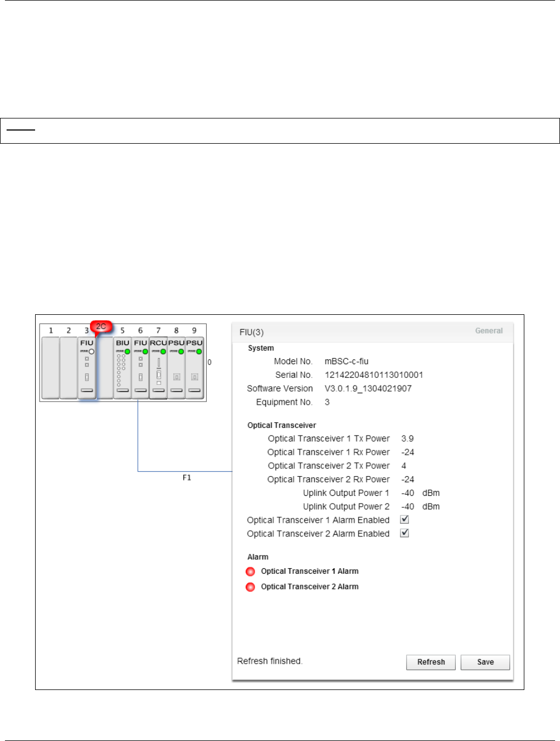The image size is (560, 741).
Task: Click Optical Transceiver 2 Rx Power value -24
Action: point(408,479)
